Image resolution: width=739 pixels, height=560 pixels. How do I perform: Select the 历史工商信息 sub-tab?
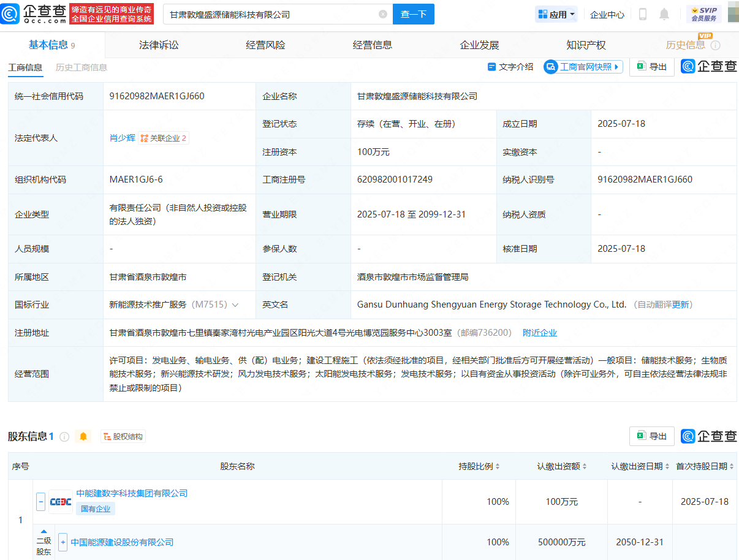tap(81, 67)
